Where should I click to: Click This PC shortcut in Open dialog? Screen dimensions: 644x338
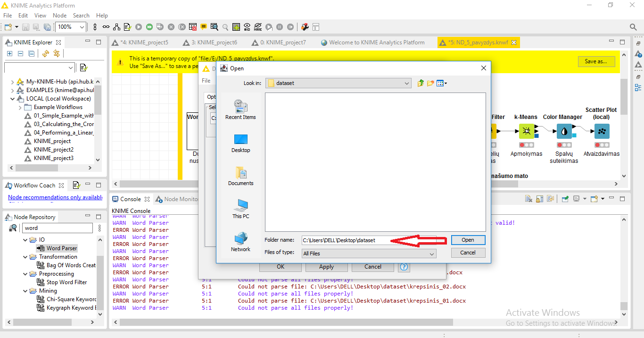point(240,209)
